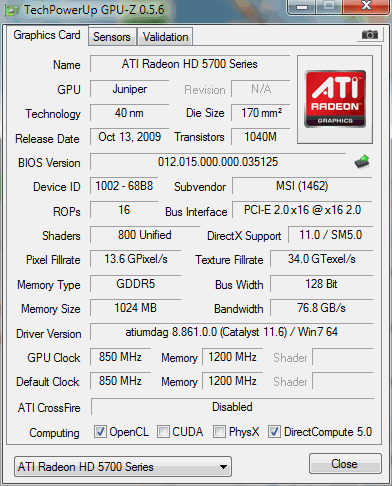
Task: Toggle the CUDA checkbox
Action: 163,431
